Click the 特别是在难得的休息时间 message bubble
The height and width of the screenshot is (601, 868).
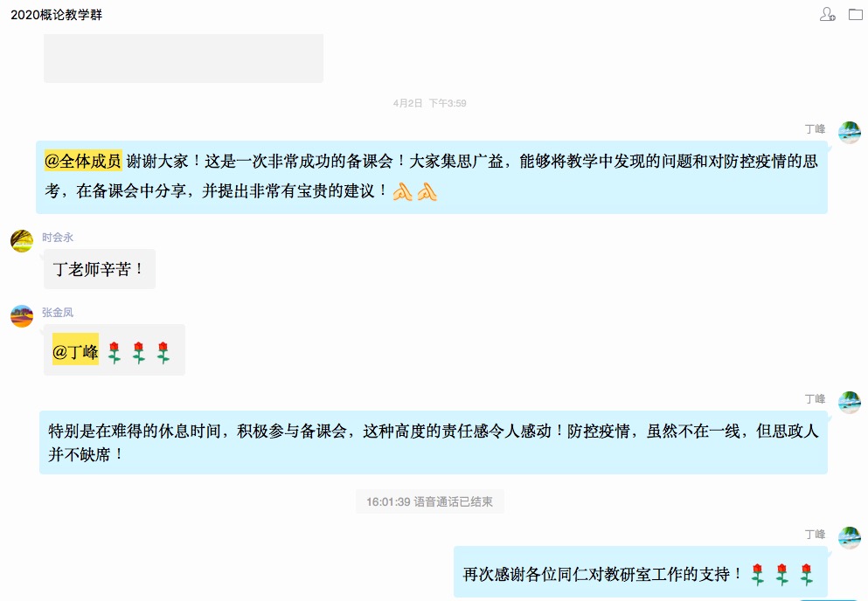click(434, 442)
